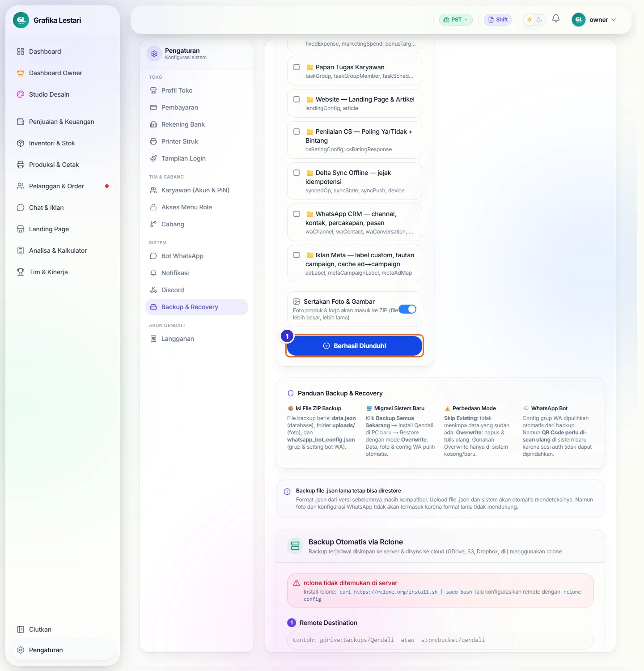Screen dimensions: 644x671
Task: Open the PST branch dropdown
Action: click(x=456, y=20)
